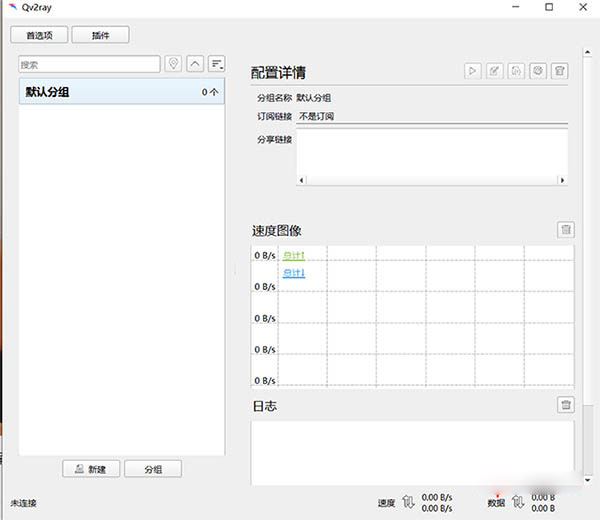Click the speed up/down arrows icon

click(x=408, y=502)
